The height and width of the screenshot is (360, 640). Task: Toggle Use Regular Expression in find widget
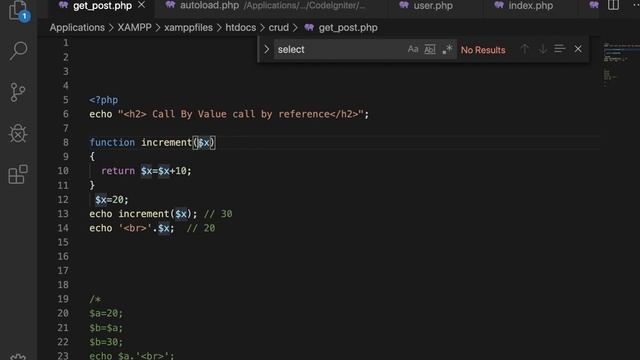[x=447, y=49]
